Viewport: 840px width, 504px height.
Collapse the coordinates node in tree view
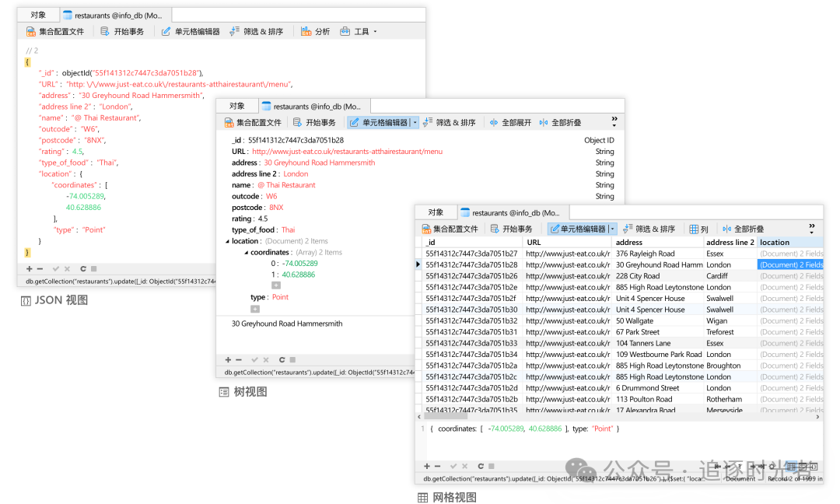pos(247,253)
